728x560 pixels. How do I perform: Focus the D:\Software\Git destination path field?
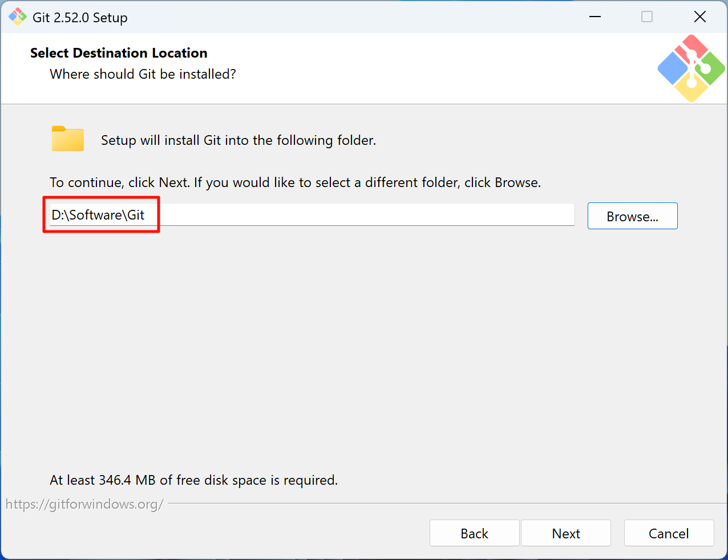(x=312, y=215)
